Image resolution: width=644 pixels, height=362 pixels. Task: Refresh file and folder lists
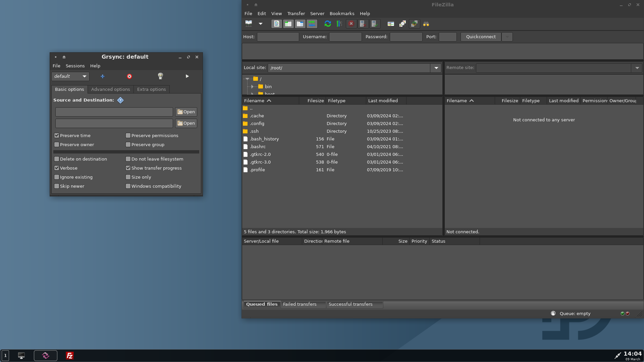pos(328,24)
